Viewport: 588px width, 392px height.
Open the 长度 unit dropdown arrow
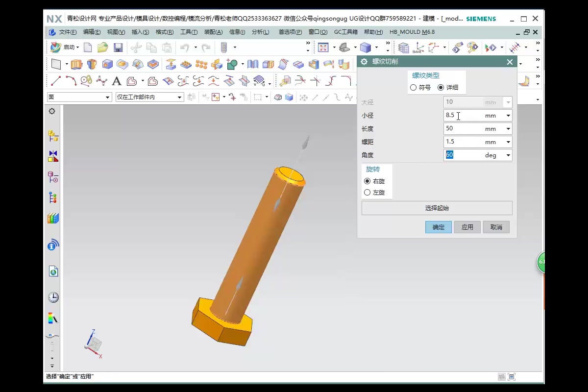point(508,129)
